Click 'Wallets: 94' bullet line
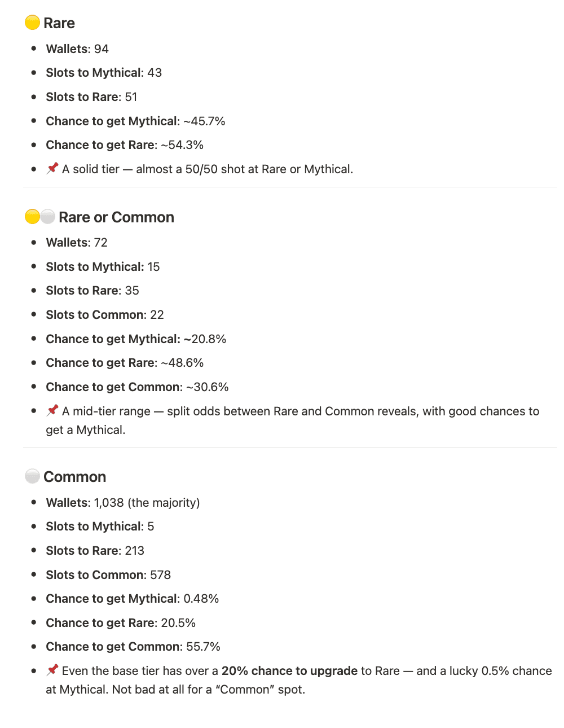Screen dimensions: 564x728 point(77,49)
